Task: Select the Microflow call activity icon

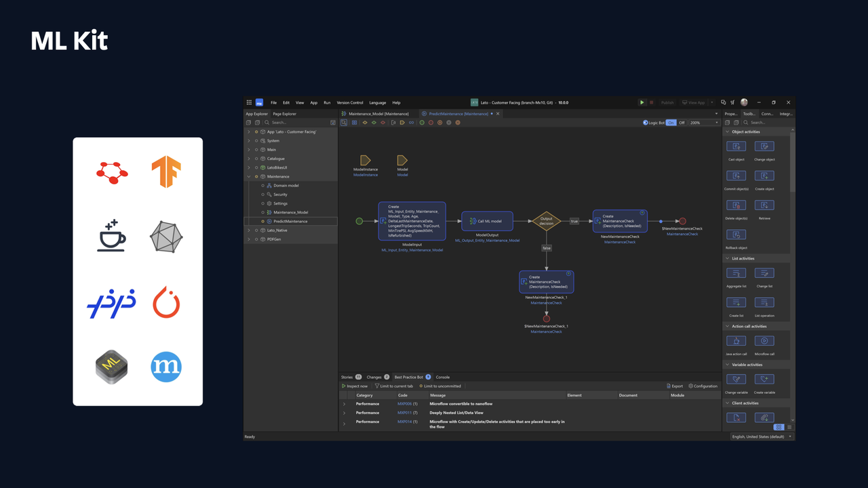Action: (x=764, y=341)
